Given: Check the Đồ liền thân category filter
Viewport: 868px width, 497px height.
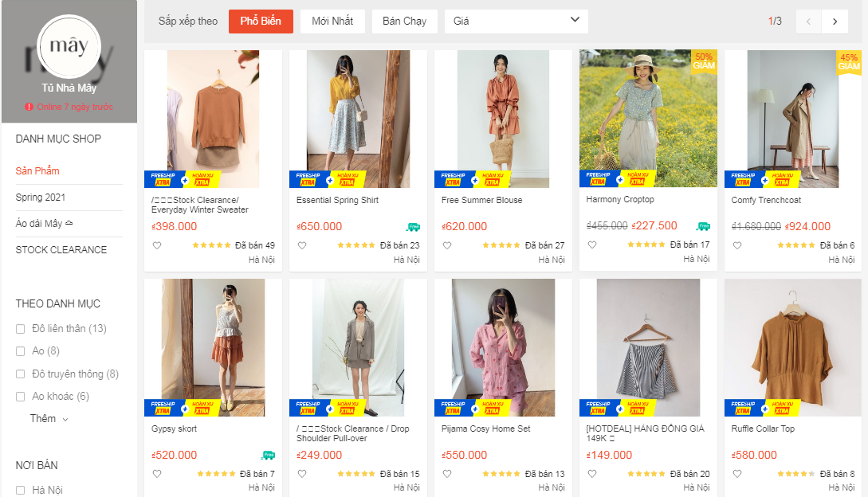Looking at the screenshot, I should tap(20, 328).
